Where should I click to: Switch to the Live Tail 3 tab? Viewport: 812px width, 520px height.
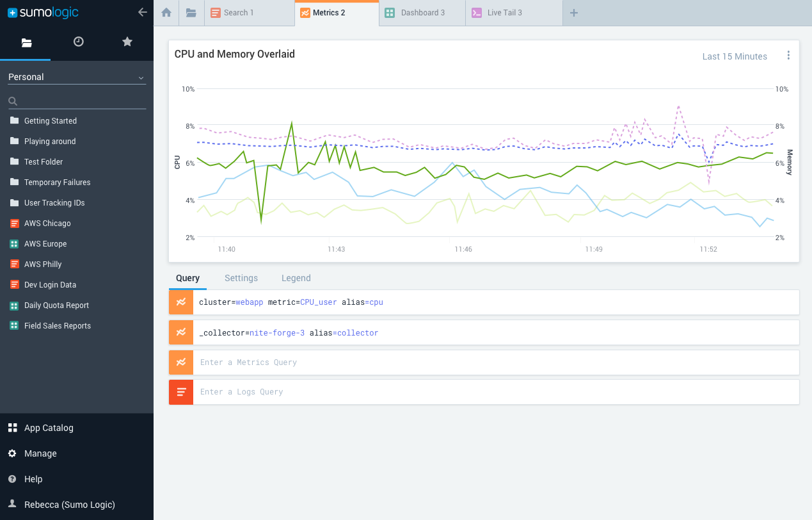click(x=514, y=13)
